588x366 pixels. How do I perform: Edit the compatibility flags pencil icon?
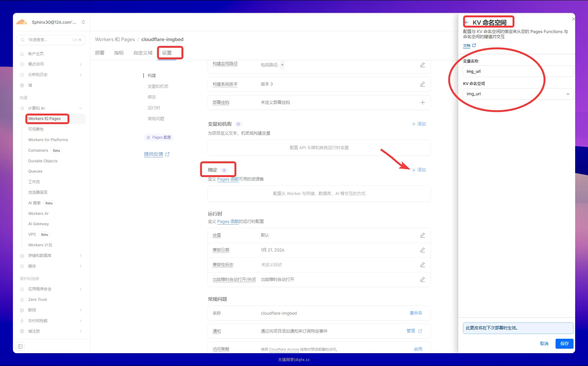(x=422, y=265)
